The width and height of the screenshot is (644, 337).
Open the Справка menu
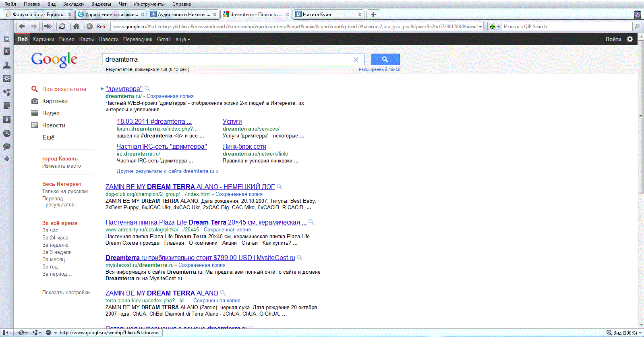coord(182,4)
